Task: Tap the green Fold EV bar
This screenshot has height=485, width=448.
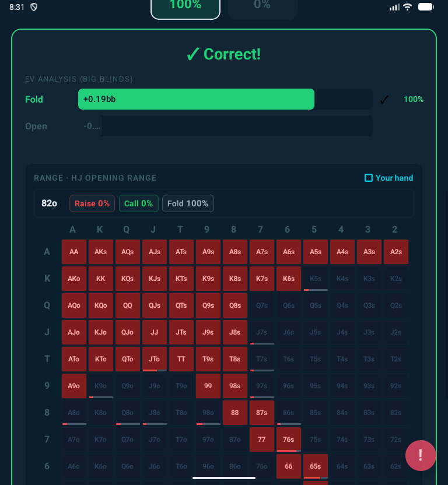Action: click(x=196, y=99)
